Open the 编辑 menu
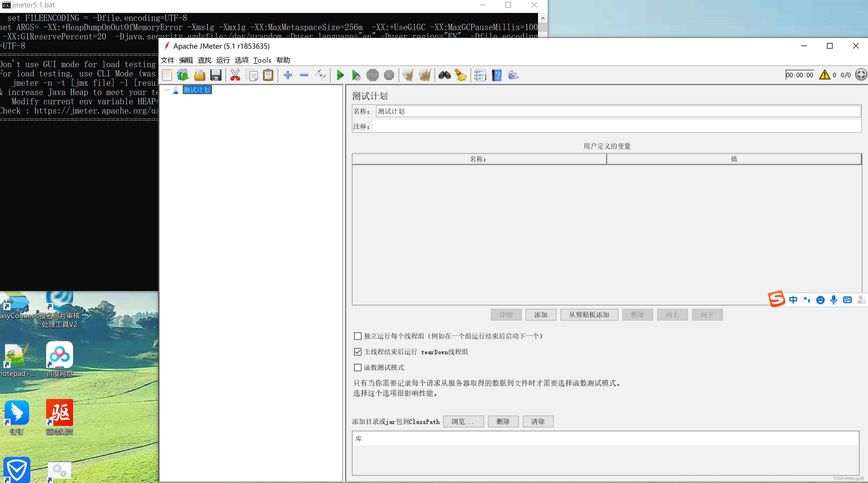The height and width of the screenshot is (483, 868). click(186, 60)
